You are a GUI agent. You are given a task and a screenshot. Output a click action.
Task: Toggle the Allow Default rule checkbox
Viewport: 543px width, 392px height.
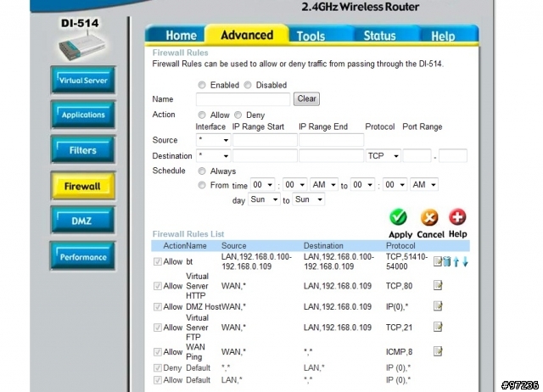(158, 380)
